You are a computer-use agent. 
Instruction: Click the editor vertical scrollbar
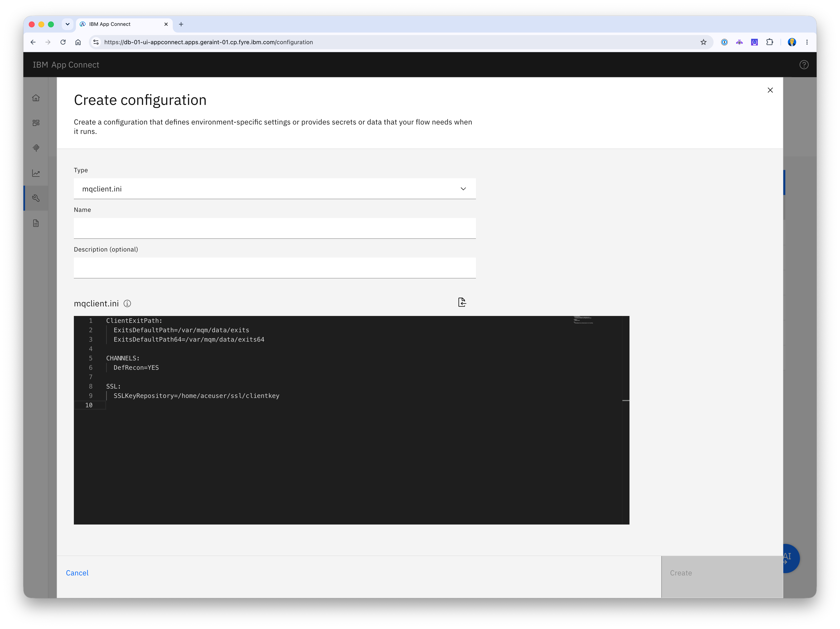click(626, 420)
